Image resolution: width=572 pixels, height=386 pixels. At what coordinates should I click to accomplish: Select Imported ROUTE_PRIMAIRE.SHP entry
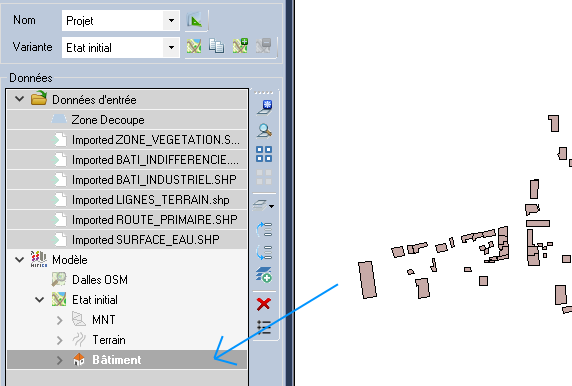point(127,220)
